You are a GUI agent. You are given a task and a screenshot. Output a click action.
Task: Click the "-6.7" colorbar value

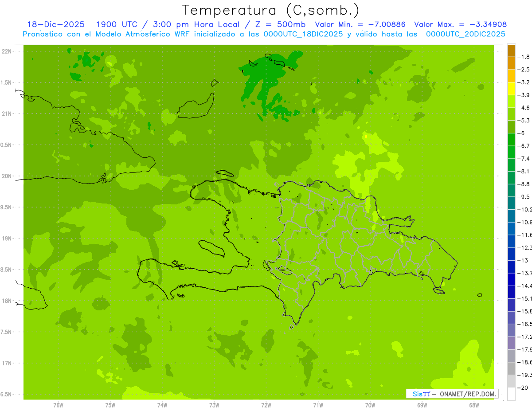tap(524, 146)
